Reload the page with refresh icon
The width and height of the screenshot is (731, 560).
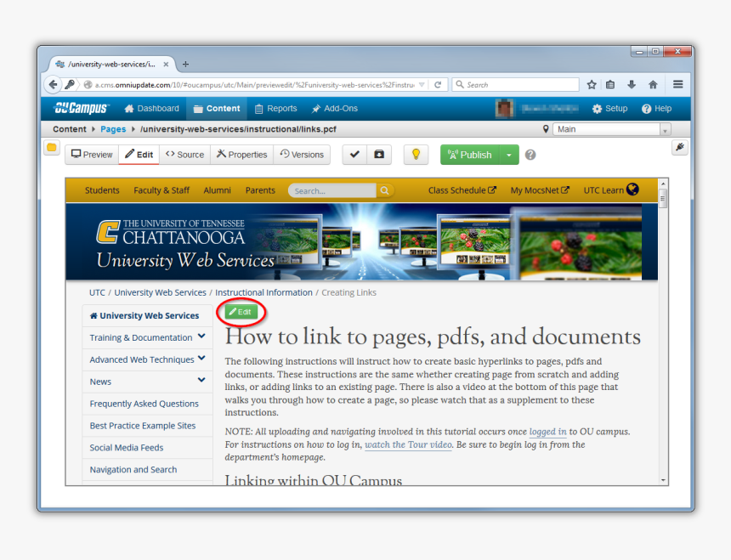tap(438, 85)
